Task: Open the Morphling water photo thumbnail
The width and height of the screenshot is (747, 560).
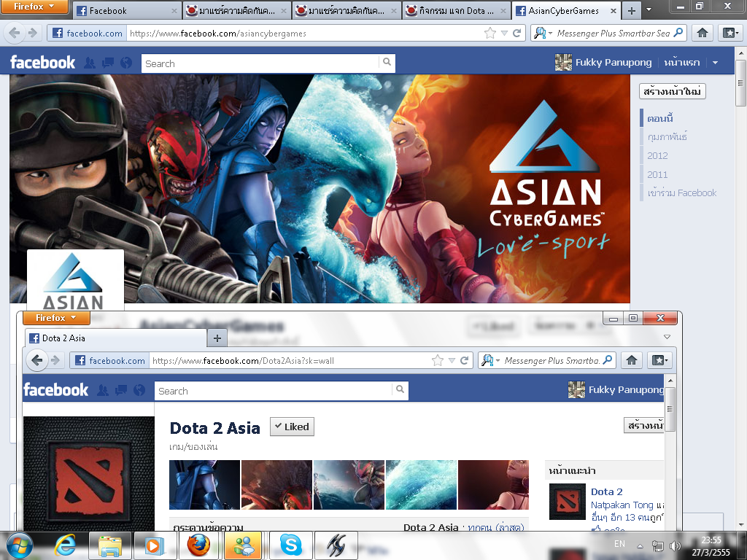Action: 421,485
